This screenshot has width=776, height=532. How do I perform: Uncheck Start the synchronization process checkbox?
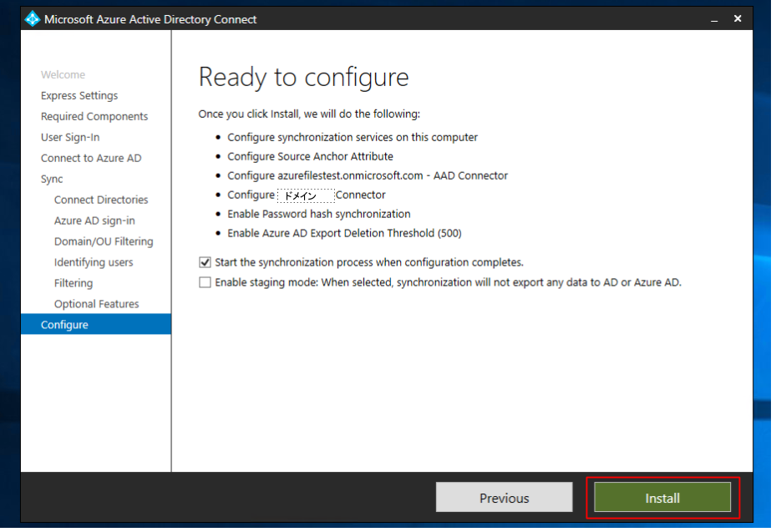point(205,262)
